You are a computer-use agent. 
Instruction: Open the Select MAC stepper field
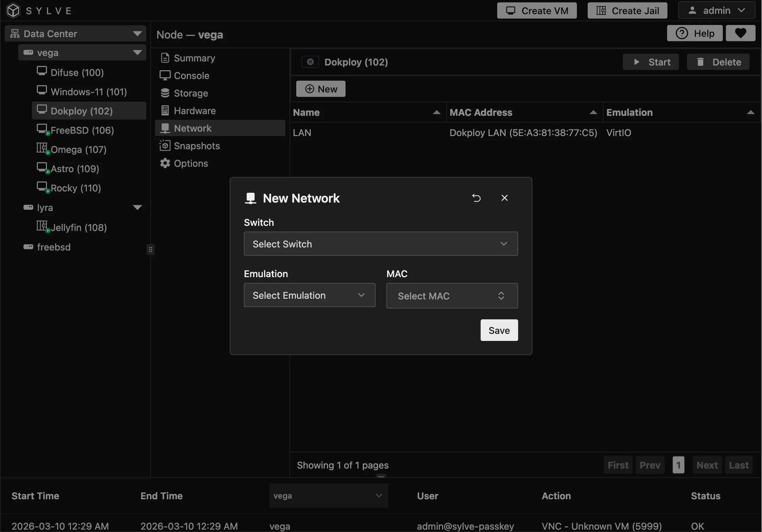[x=452, y=296]
